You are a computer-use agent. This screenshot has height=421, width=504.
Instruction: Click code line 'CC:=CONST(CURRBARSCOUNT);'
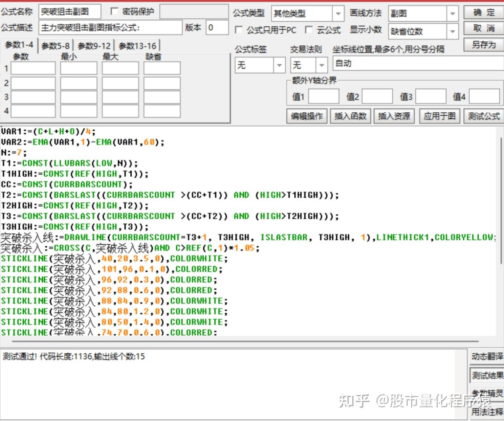coord(67,184)
